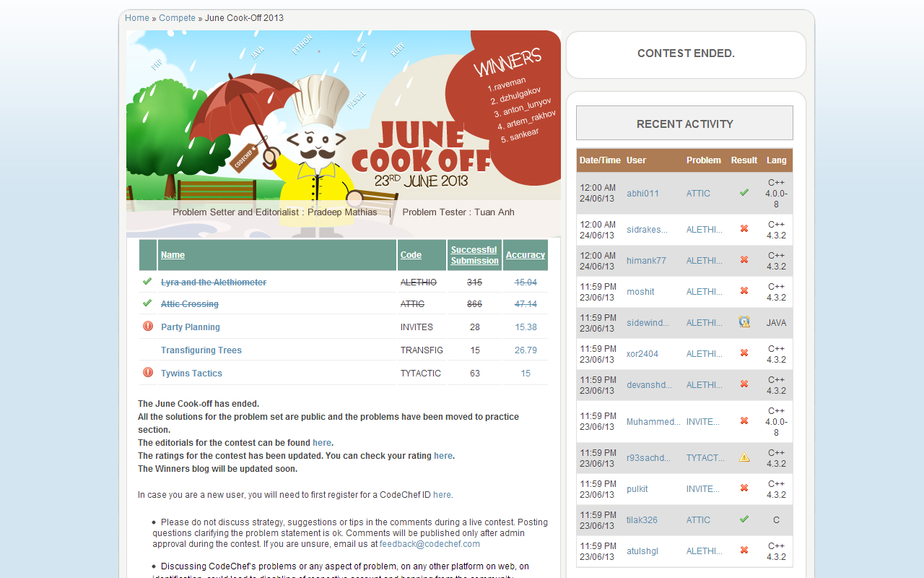This screenshot has width=924, height=578.
Task: Click the Recent Activity heading box
Action: (x=684, y=124)
